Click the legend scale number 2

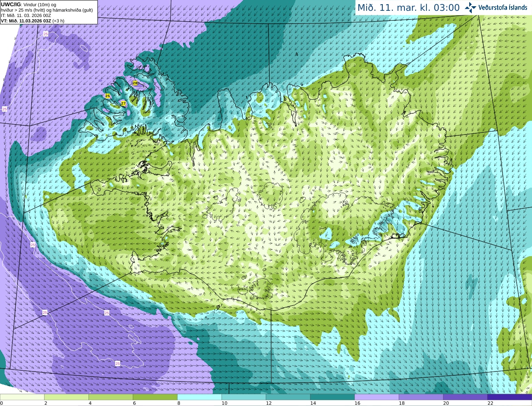46,403
